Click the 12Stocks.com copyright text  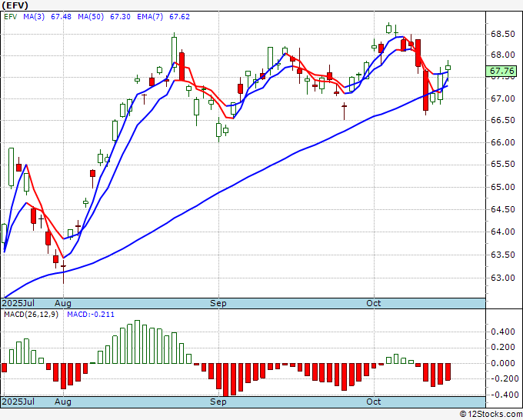pyautogui.click(x=491, y=415)
